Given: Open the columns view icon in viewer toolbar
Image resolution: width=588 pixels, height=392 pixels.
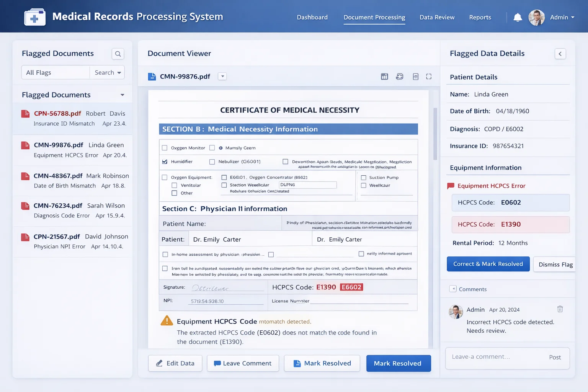Looking at the screenshot, I should (384, 77).
